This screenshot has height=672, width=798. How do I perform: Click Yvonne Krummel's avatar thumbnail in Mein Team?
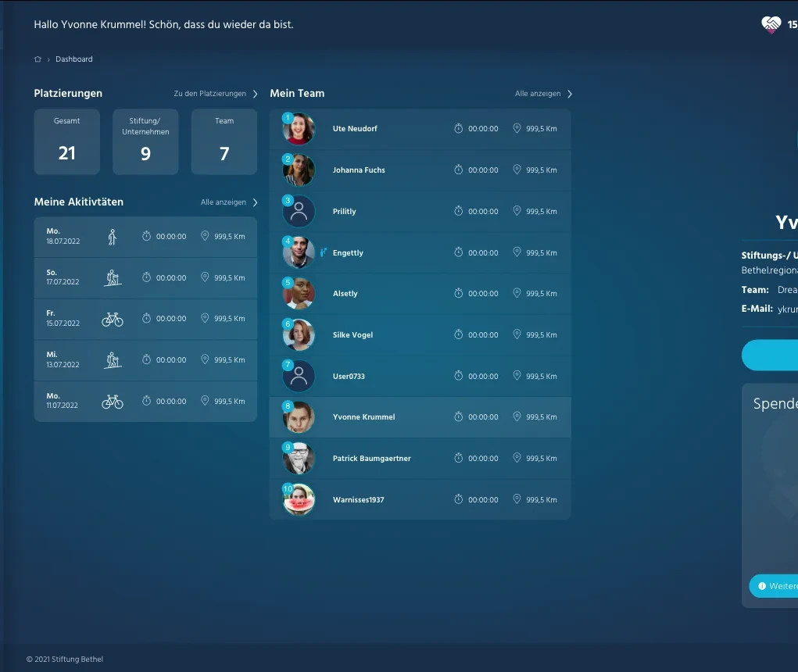298,416
